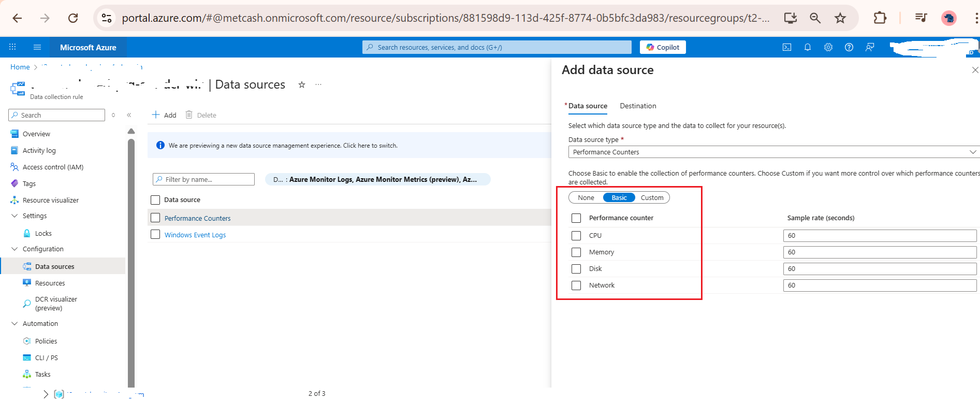Click the browser back arrow
The width and height of the screenshot is (980, 400).
[17, 18]
